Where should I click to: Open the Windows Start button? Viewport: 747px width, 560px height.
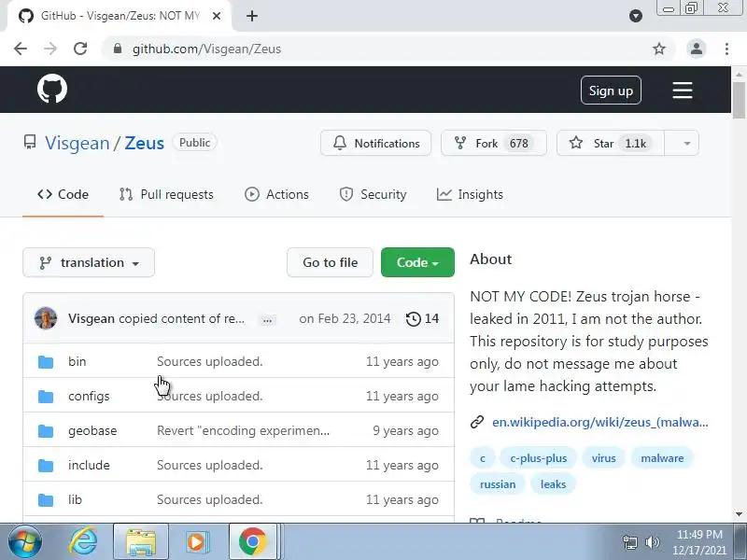pos(24,542)
